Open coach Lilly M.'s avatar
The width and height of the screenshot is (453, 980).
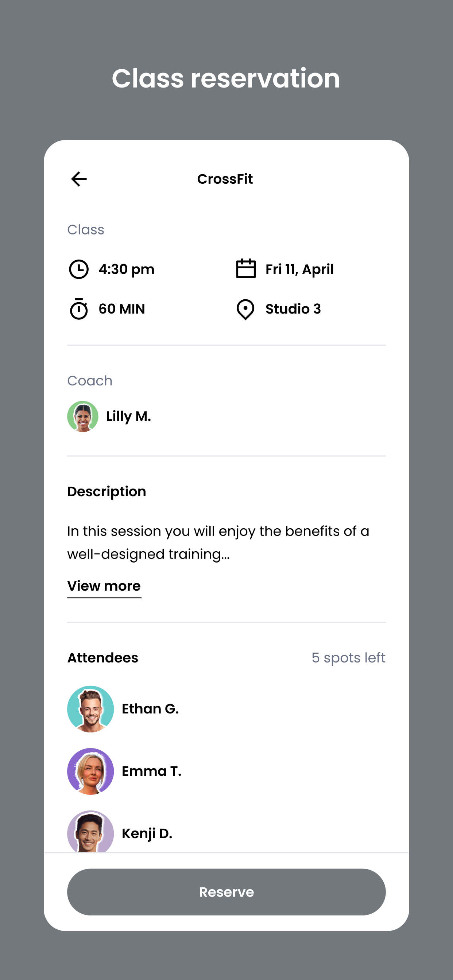click(x=82, y=416)
